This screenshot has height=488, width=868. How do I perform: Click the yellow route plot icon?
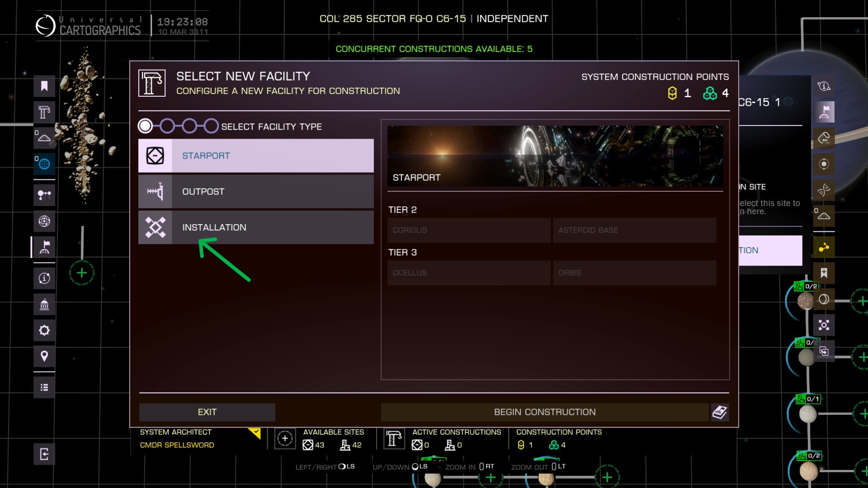tap(824, 247)
